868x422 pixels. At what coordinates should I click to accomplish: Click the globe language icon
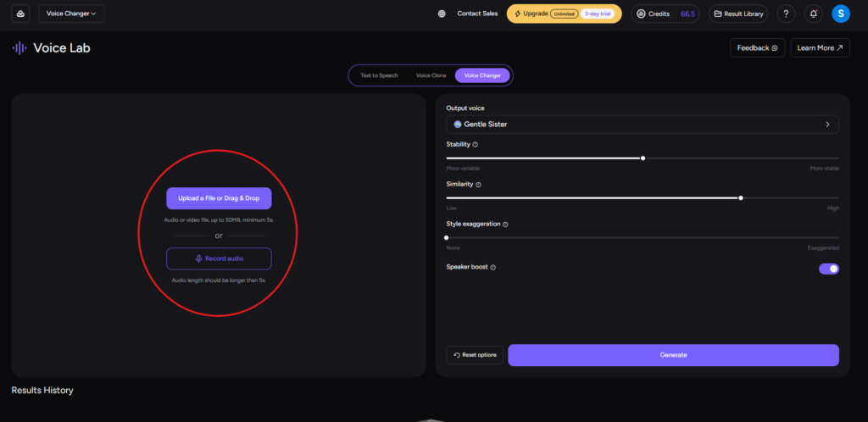click(x=442, y=14)
